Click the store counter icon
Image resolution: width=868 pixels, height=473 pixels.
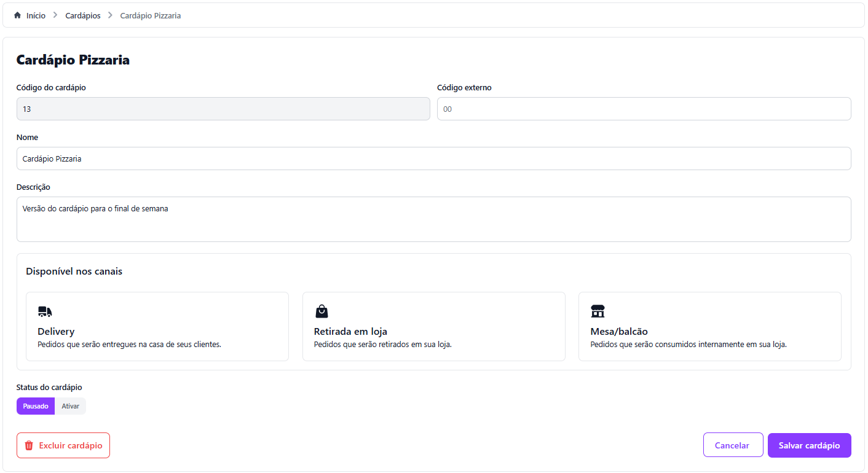[x=598, y=311]
